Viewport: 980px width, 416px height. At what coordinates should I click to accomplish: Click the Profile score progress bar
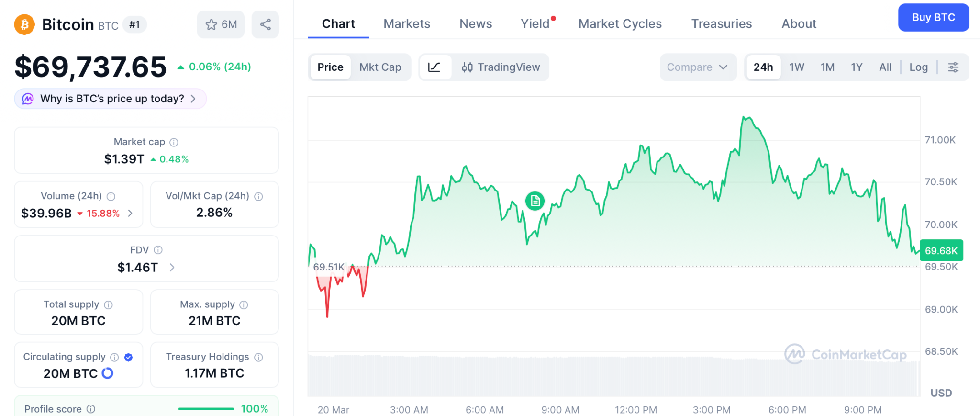(206, 409)
